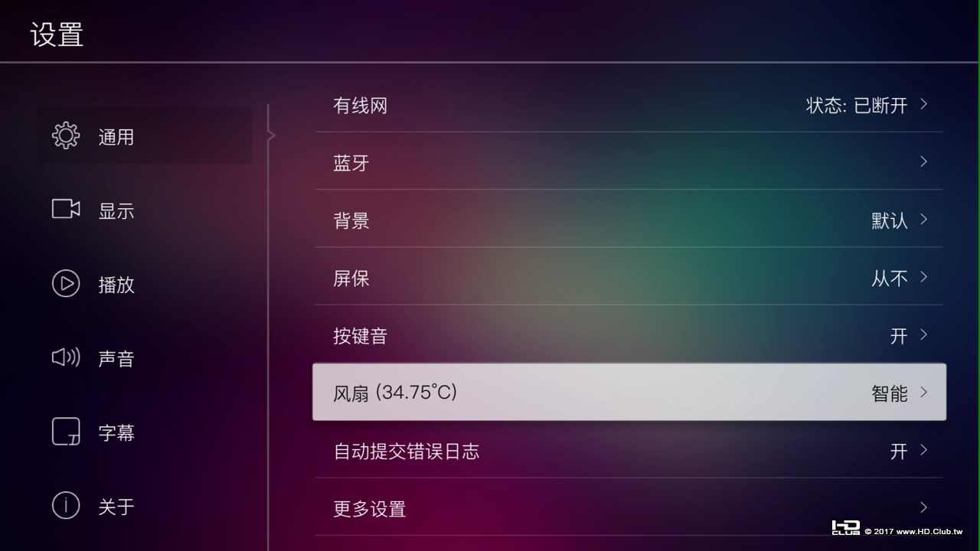Expand the 蓝牙 row chevron
980x551 pixels.
[x=924, y=161]
